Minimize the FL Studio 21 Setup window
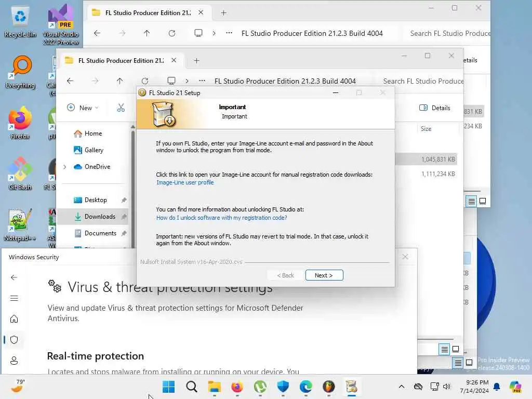This screenshot has width=532, height=399. [x=336, y=92]
